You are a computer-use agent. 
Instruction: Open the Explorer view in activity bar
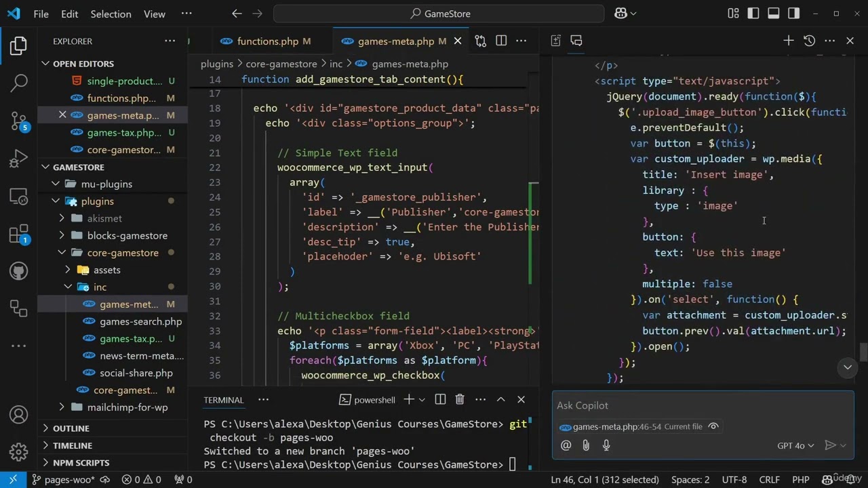pos(19,45)
